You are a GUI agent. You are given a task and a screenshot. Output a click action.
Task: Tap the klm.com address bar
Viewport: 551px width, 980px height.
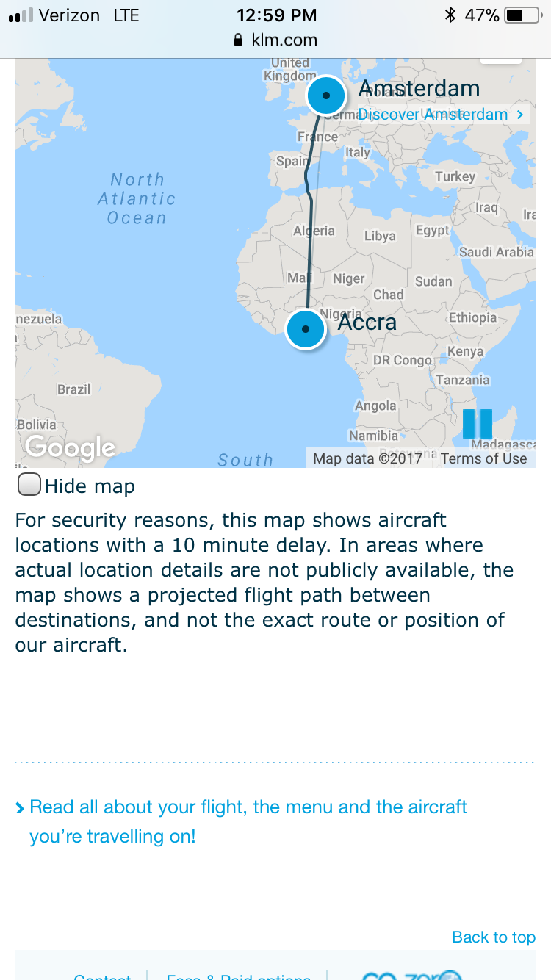click(275, 40)
